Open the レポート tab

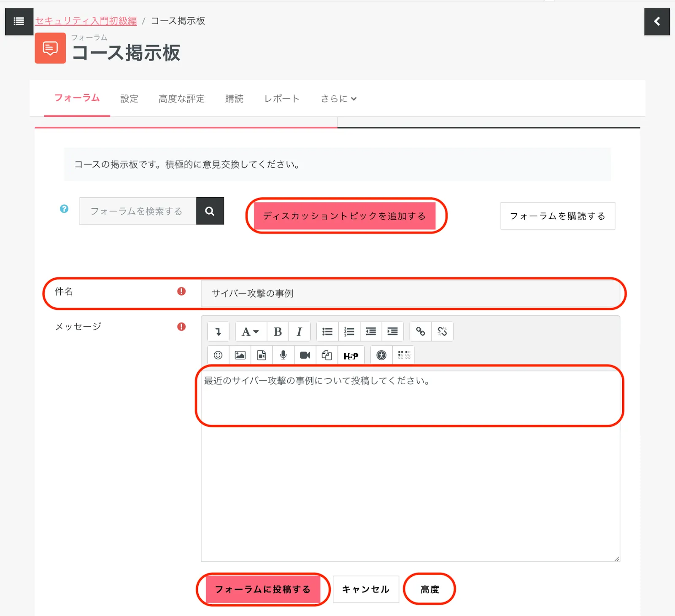coord(281,99)
